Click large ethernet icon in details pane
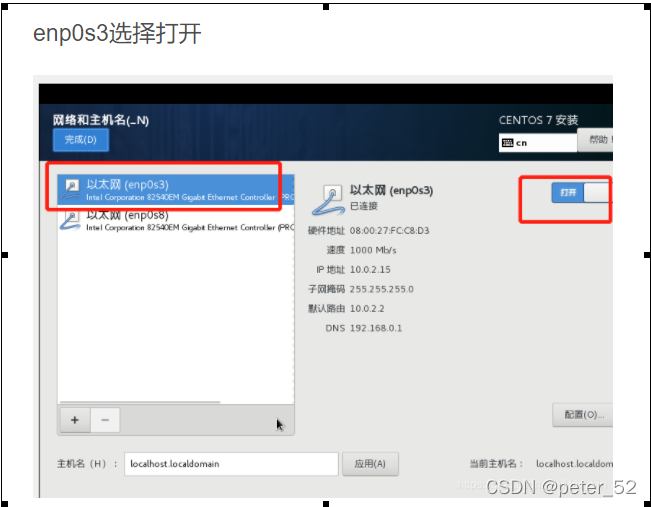Screen dimensions: 651x507 (x=328, y=200)
